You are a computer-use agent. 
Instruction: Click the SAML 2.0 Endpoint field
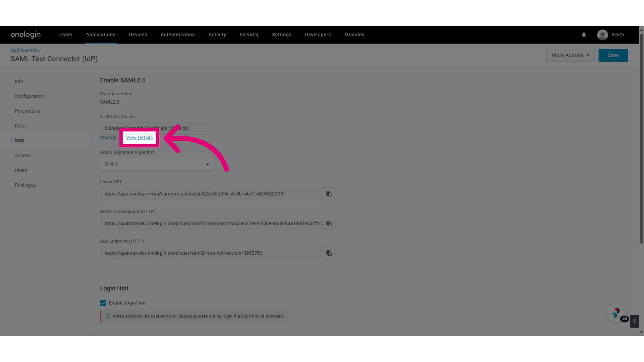click(x=211, y=224)
